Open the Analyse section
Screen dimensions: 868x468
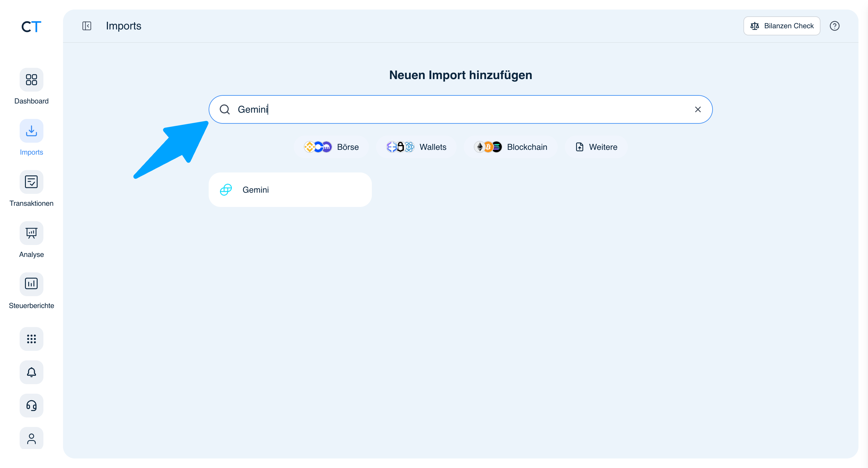31,240
